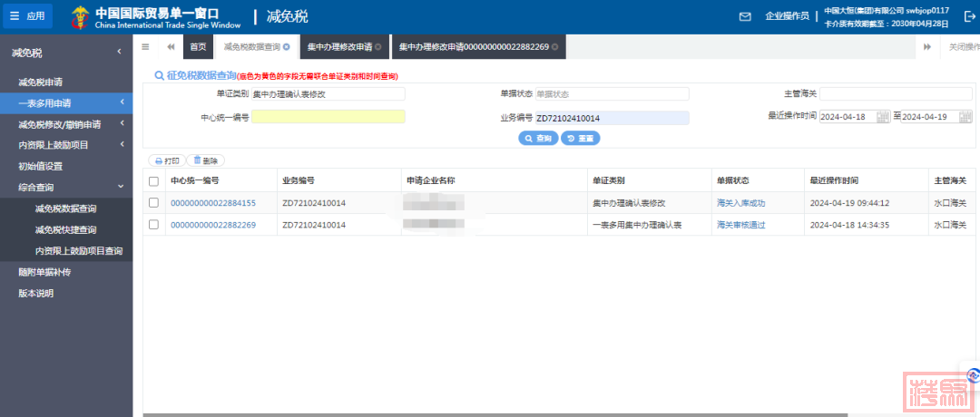Viewport: 980px width, 417px height.
Task: Close the 集中办理修改申请000000000022882269 tab
Action: (x=554, y=47)
